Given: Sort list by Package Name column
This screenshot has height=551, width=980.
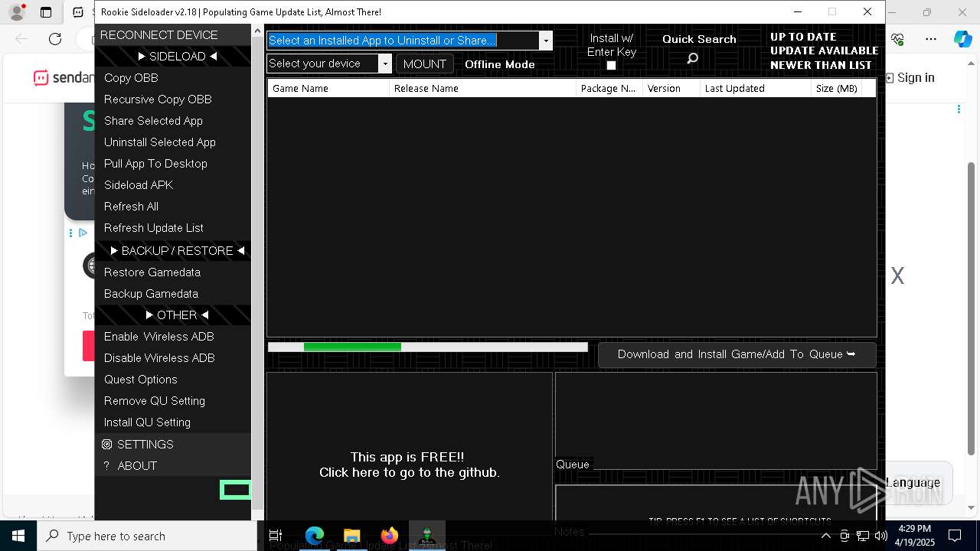Looking at the screenshot, I should [609, 88].
